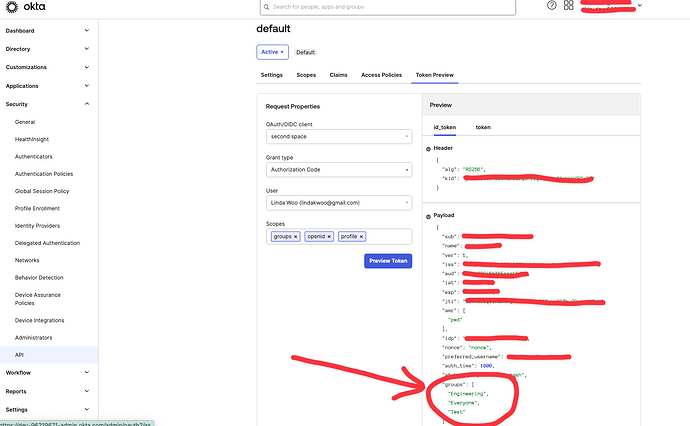Open Global Session Policy
The image size is (690, 426).
click(x=42, y=191)
